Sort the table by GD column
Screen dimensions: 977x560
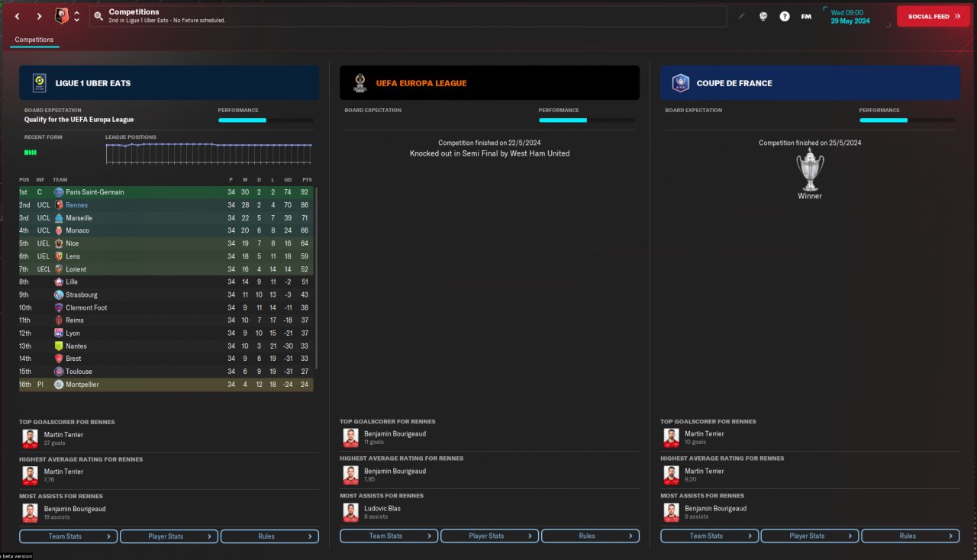pos(288,180)
